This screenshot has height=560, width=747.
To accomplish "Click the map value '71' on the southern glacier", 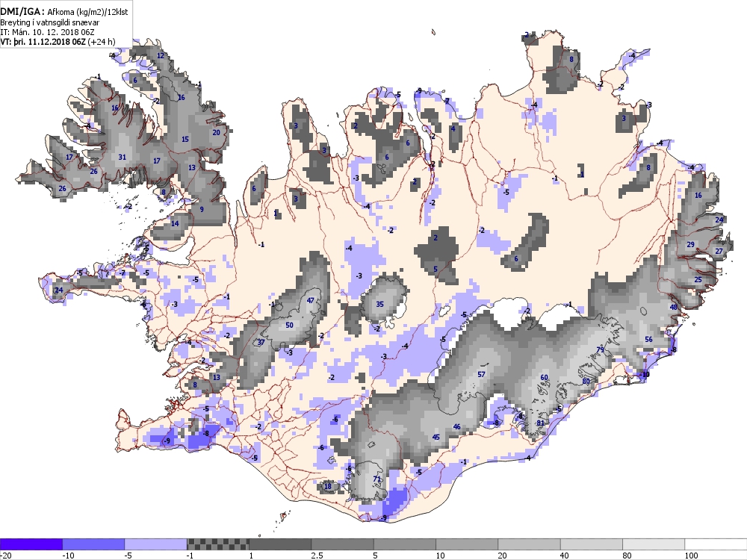I will click(376, 479).
